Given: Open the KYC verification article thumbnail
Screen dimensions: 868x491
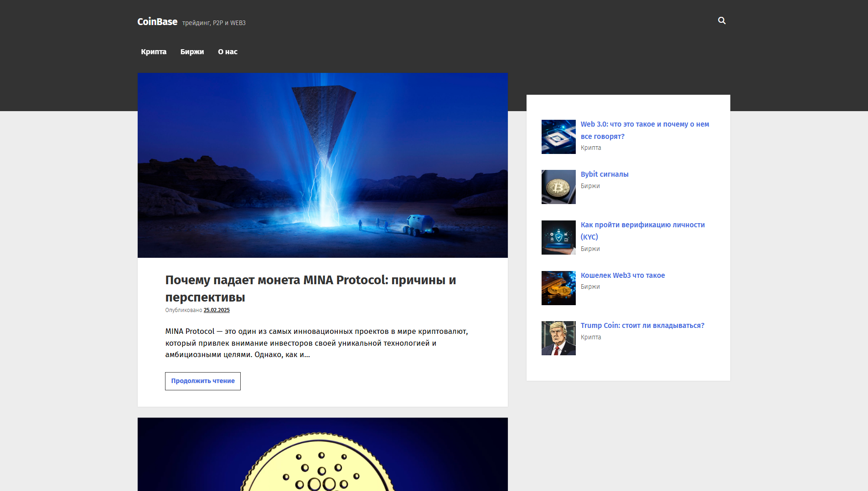Looking at the screenshot, I should [x=558, y=237].
